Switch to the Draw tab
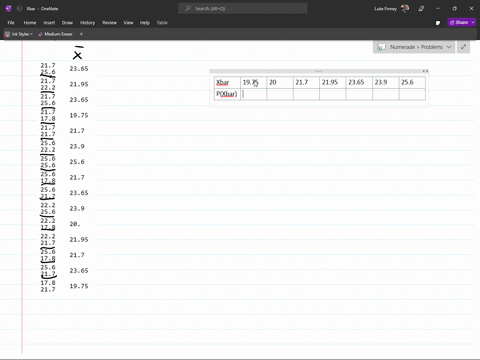 point(67,23)
